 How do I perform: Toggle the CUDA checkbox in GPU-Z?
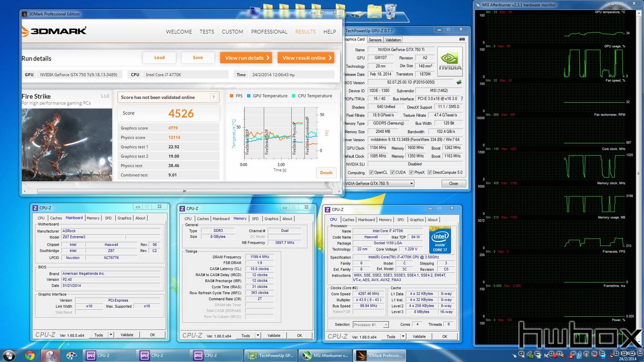point(393,172)
